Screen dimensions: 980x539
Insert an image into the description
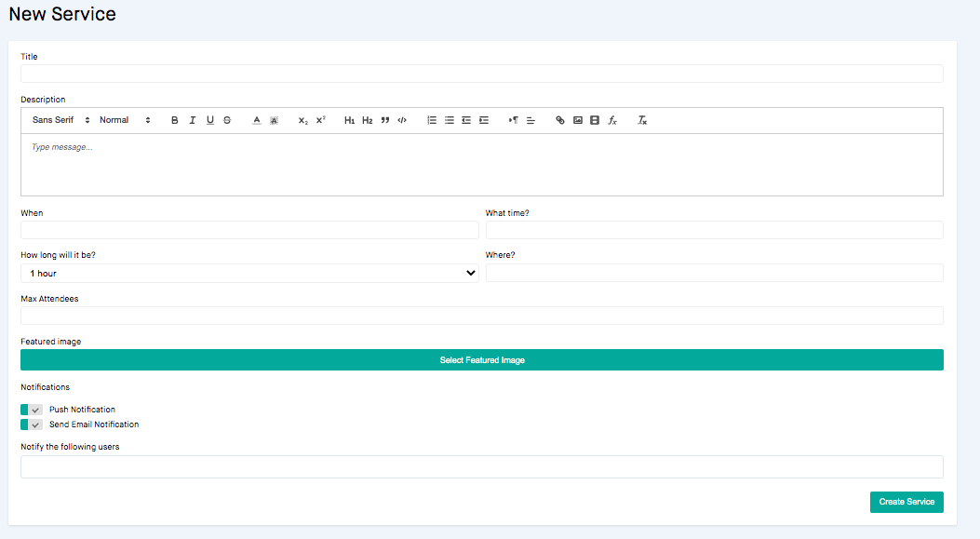click(577, 120)
